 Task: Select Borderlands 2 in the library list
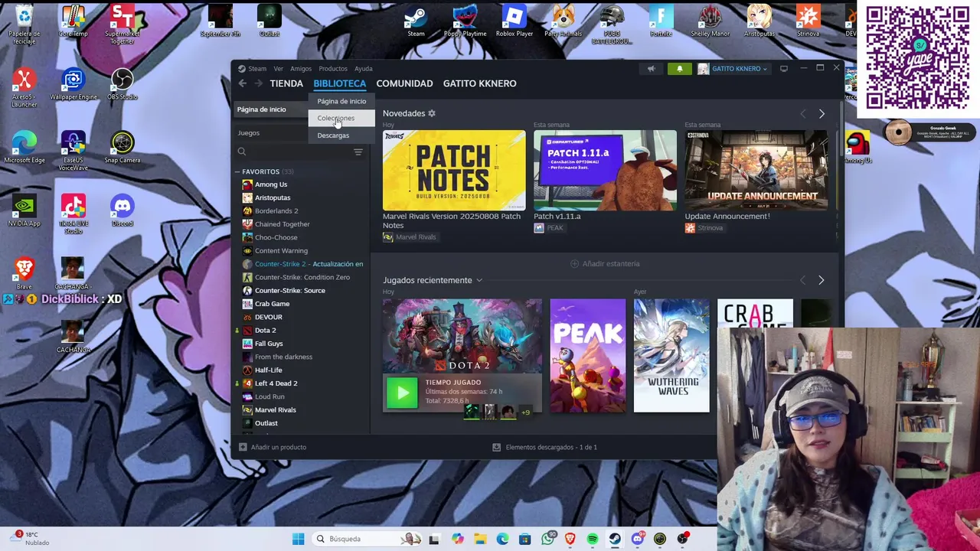coord(276,211)
